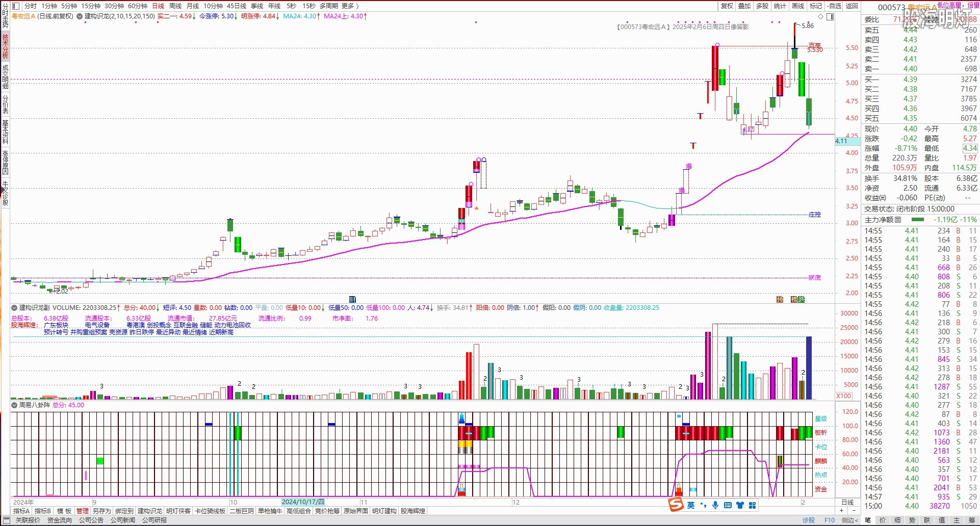Switch to the 周线 weekly chart tab
980x526 pixels.
pos(175,6)
